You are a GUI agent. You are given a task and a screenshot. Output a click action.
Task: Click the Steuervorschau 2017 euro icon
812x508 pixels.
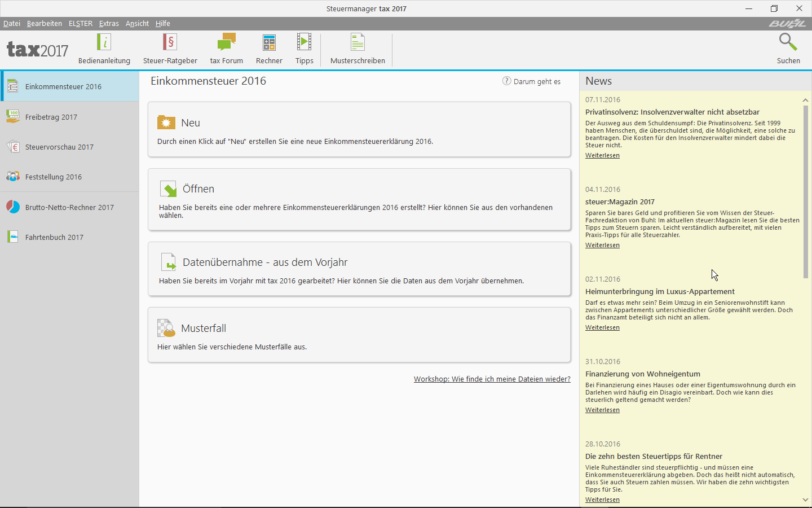(12, 147)
